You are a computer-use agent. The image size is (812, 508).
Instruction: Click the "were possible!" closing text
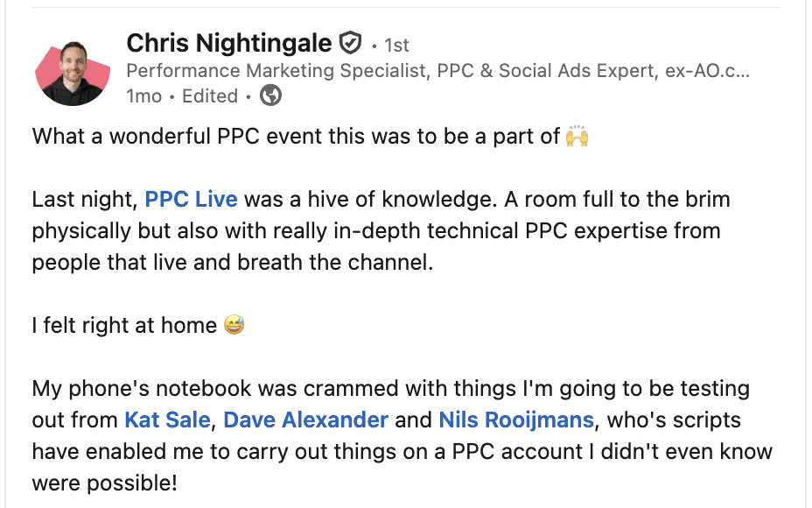(x=104, y=483)
